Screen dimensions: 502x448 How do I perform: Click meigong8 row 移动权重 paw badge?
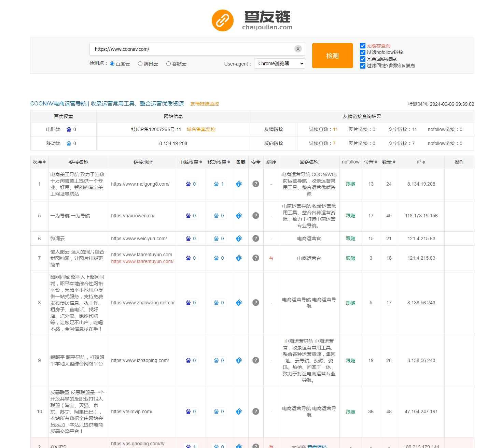click(219, 184)
